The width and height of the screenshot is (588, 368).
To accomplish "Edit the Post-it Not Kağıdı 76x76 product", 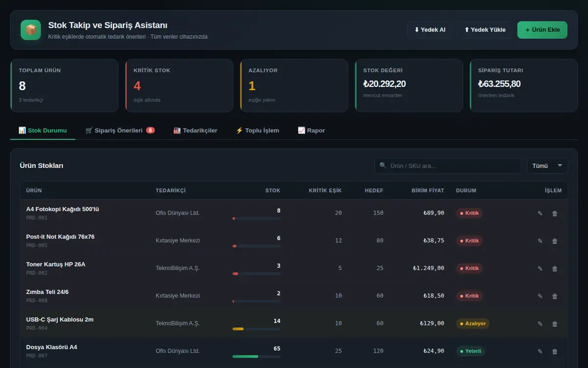I will click(540, 241).
